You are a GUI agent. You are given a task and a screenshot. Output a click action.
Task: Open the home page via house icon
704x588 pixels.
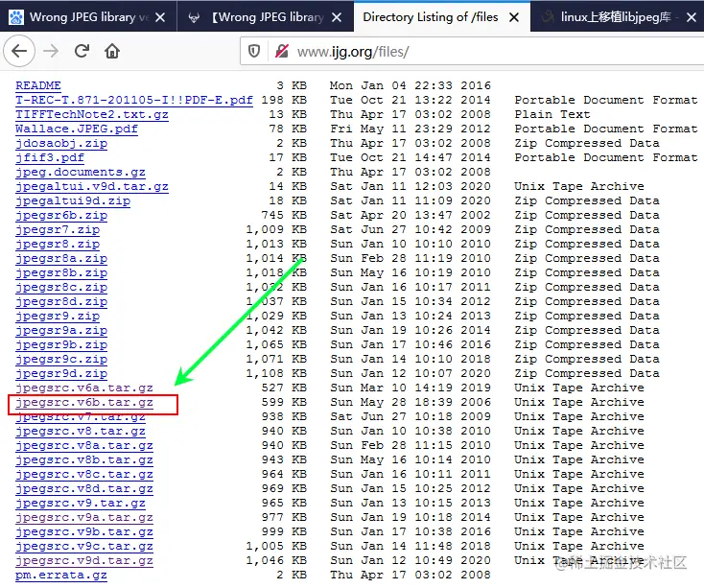(x=112, y=51)
